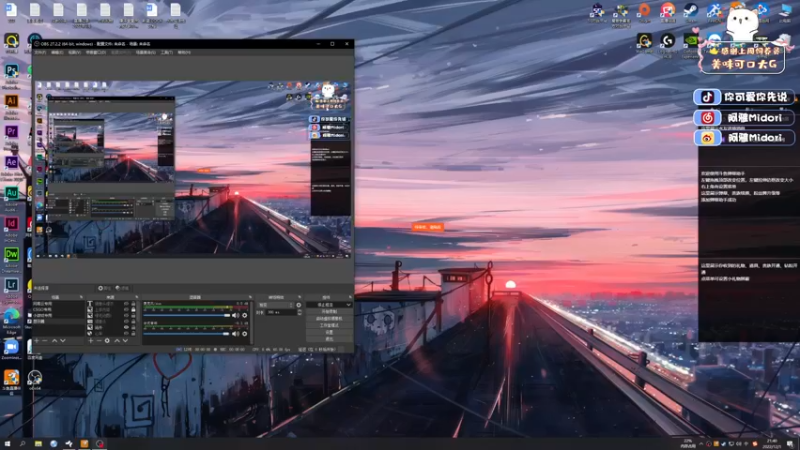This screenshot has height=450, width=800.
Task: Pop out Audio Mixer dock corner icon
Action: pos(250,297)
